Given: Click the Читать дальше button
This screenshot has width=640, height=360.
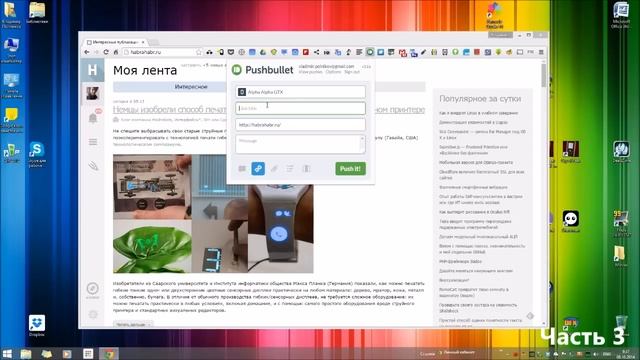Looking at the screenshot, I should [x=133, y=324].
